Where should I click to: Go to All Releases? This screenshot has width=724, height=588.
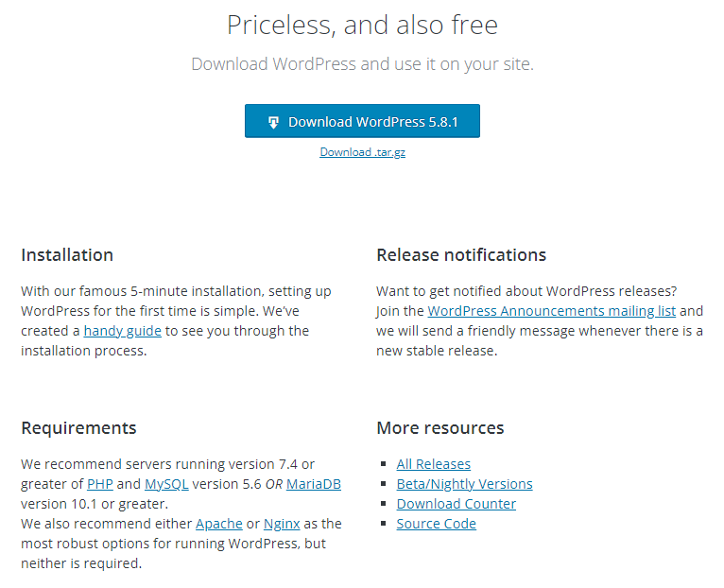(433, 464)
